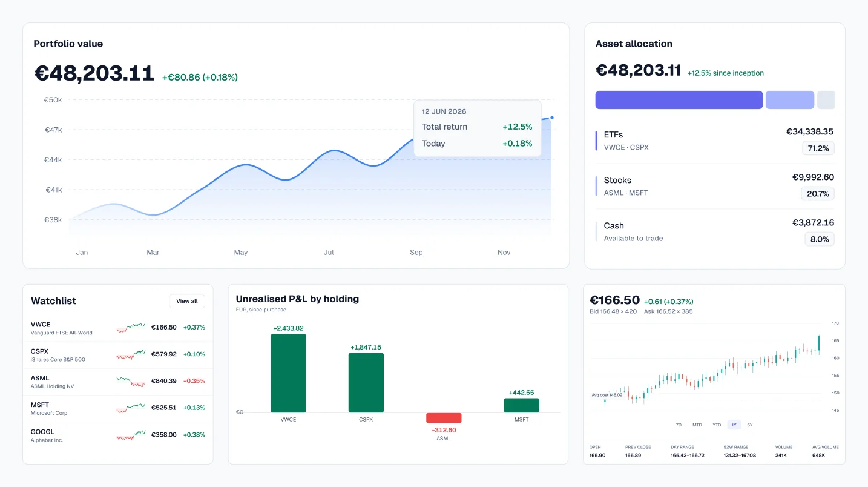Click the 71.2% allocation badge
This screenshot has height=487, width=868.
[x=818, y=148]
